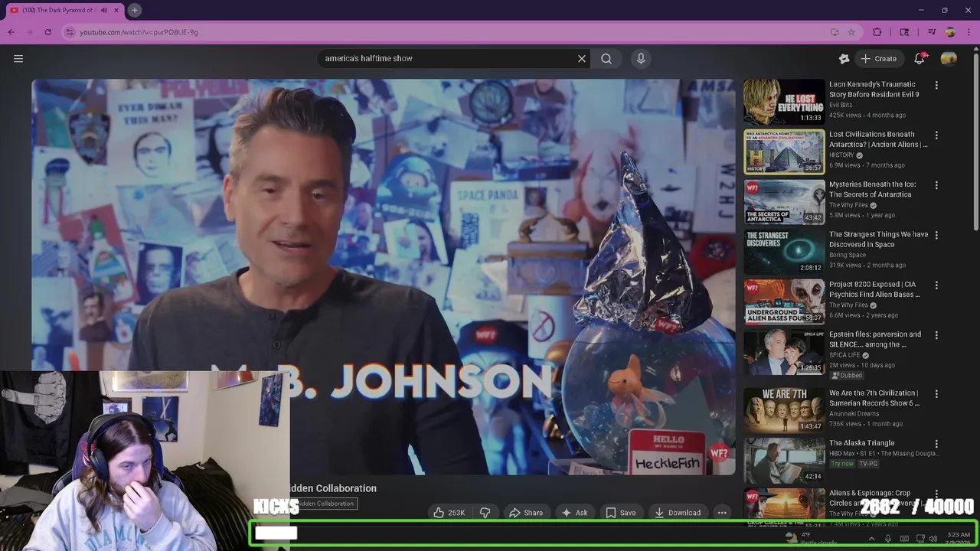Open the Evil Blitz channel name

coord(841,105)
